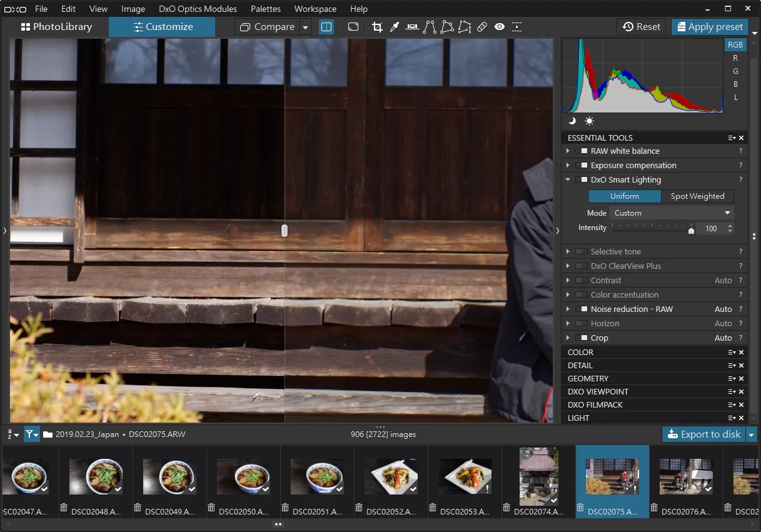Click the Export to disk button

(x=704, y=434)
